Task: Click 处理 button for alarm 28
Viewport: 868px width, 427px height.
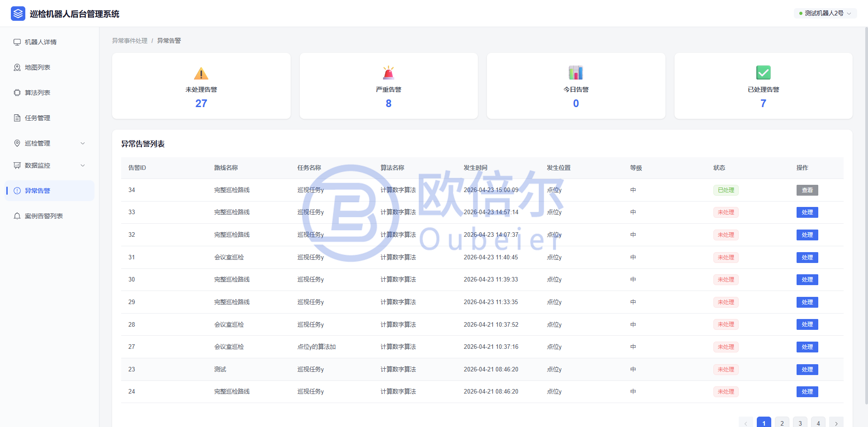Action: click(x=807, y=324)
